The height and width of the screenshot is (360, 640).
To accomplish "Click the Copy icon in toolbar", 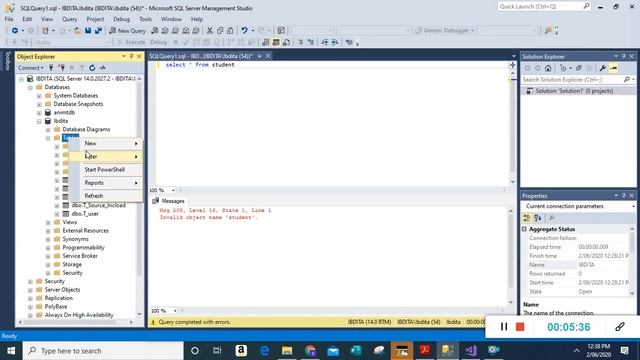I will (220, 31).
